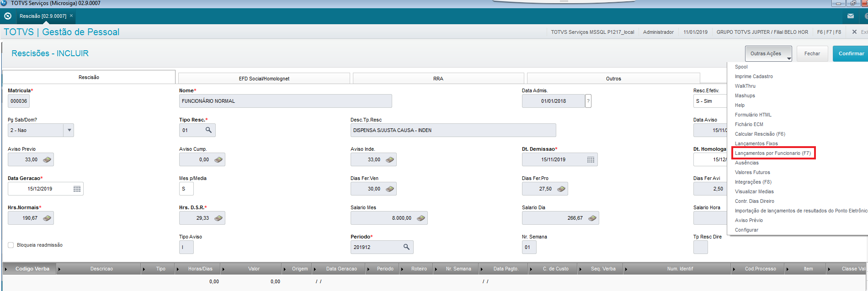The image size is (868, 291).
Task: Open calculator icon in Aviso Previo field
Action: tap(47, 159)
